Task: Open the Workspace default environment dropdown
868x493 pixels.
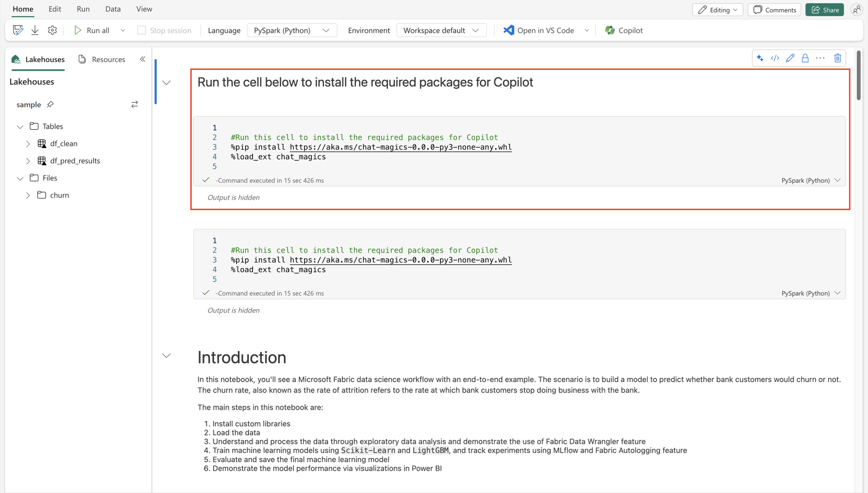Action: point(441,30)
